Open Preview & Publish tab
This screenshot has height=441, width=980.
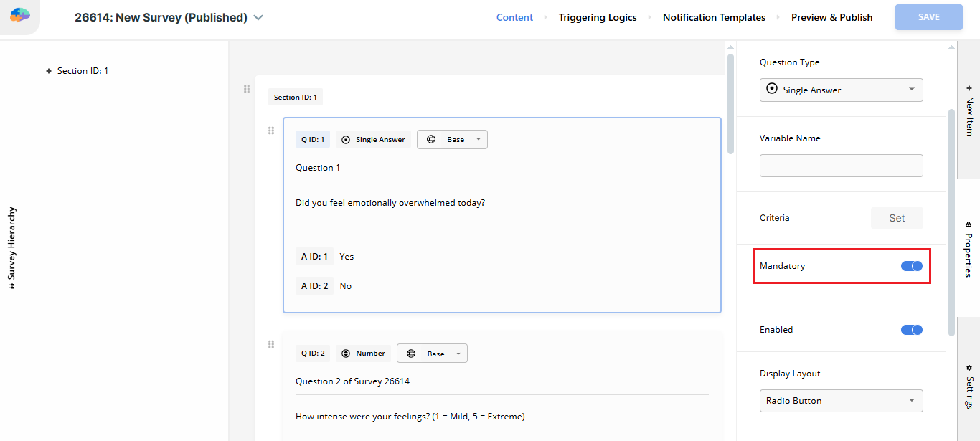(x=832, y=17)
